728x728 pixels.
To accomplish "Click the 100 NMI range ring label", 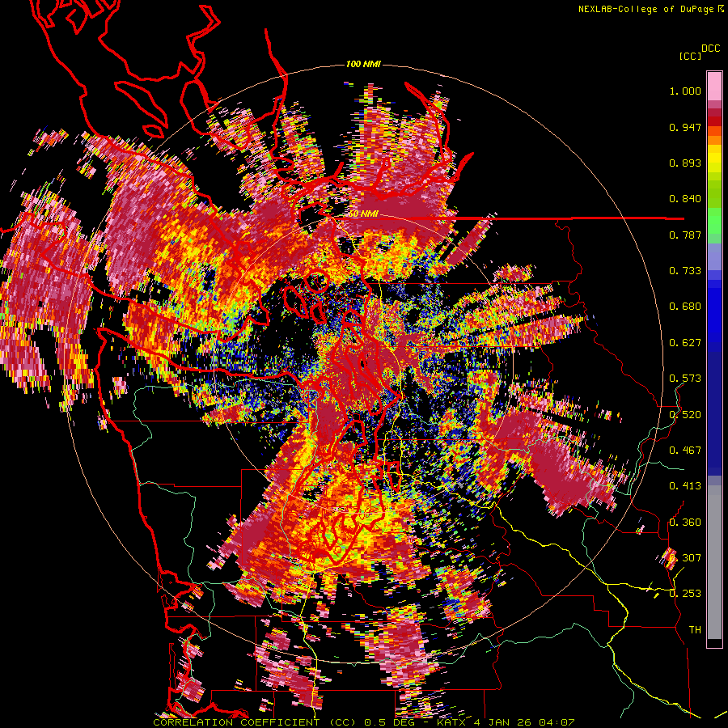I will point(363,64).
